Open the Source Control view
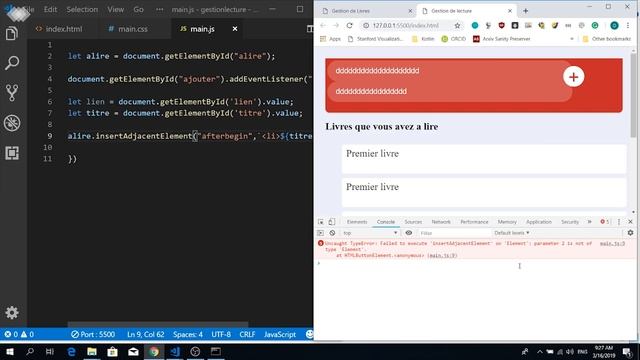Screen dimensions: 640x360 12,93
